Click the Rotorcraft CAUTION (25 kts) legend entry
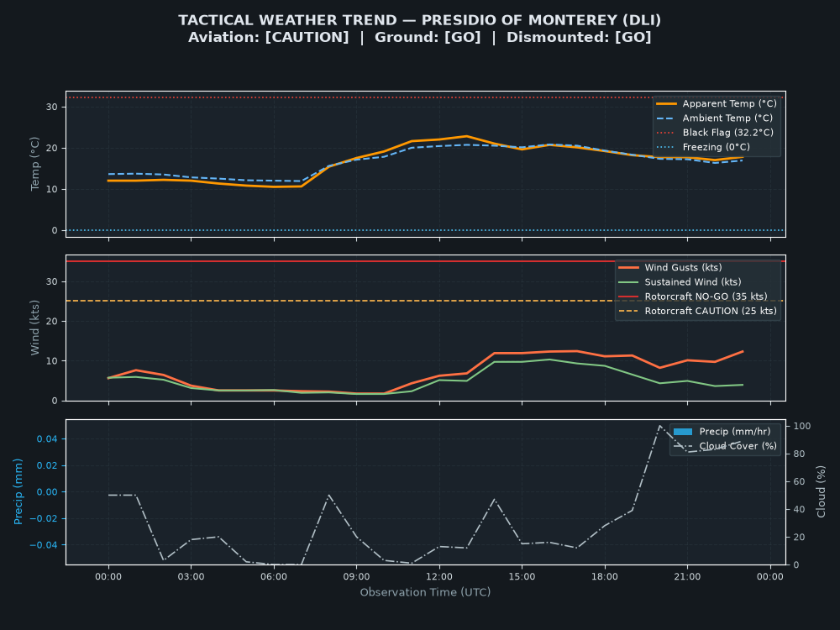840x630 pixels. [697, 312]
